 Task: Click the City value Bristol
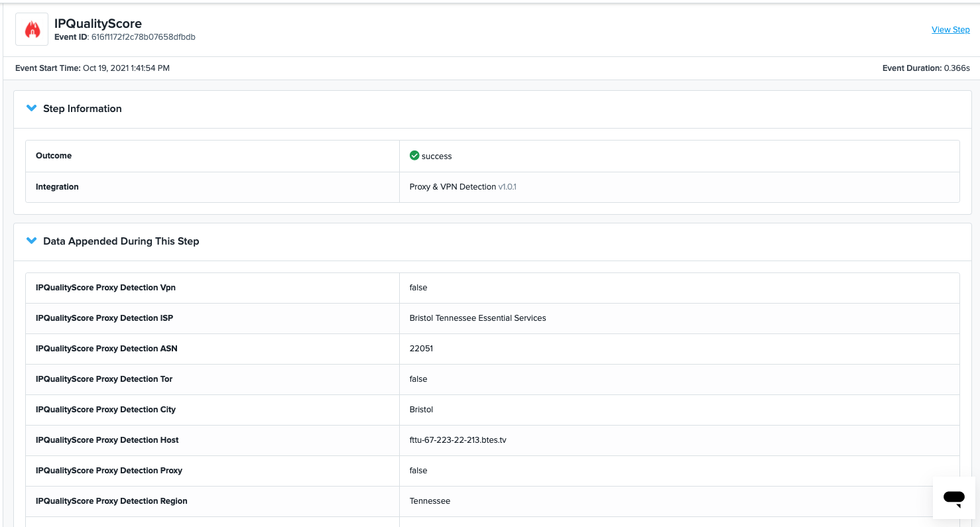coord(421,410)
